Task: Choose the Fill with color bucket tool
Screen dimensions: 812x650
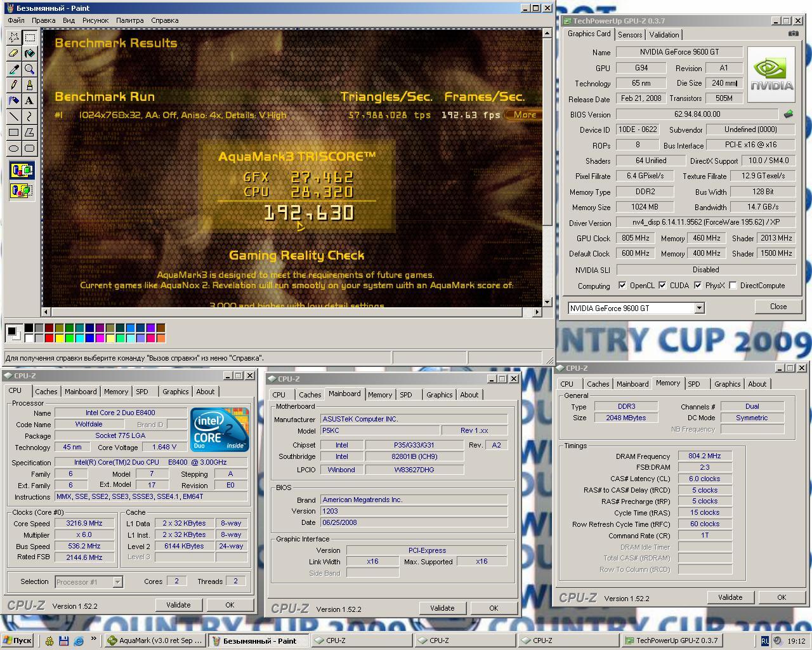Action: tap(29, 53)
